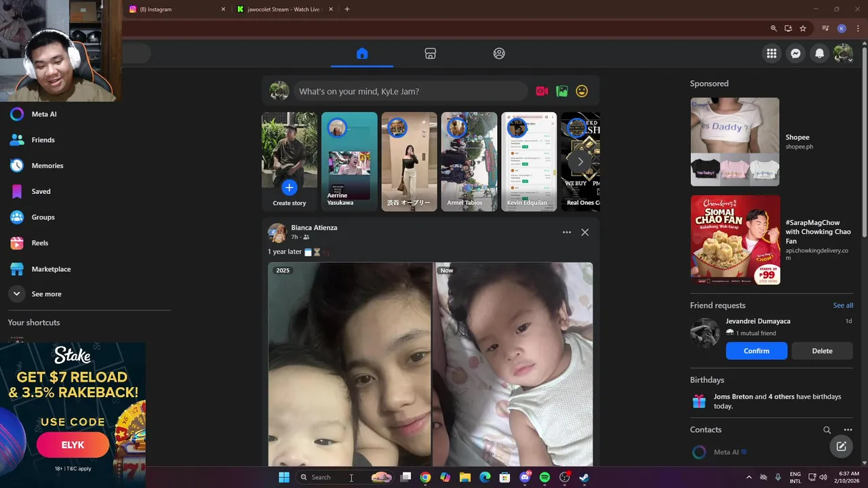The image size is (868, 488).
Task: Click the What's on your mind field
Action: (x=410, y=91)
